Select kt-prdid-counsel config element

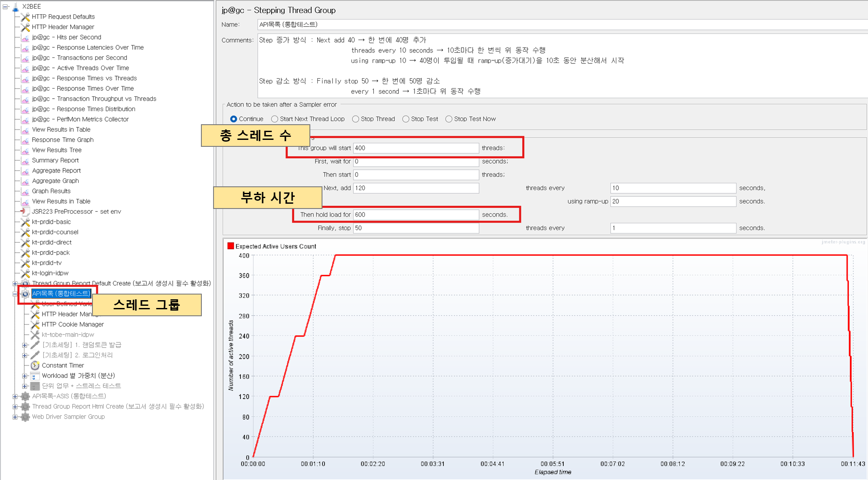pos(55,232)
